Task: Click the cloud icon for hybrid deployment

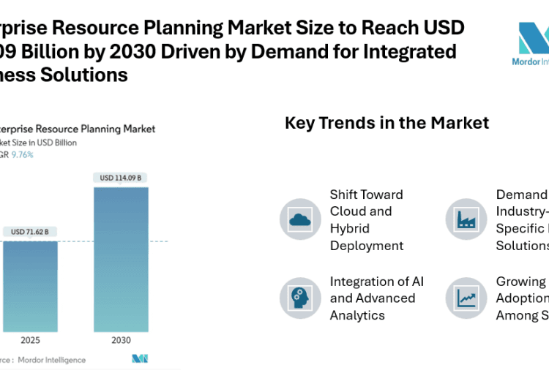Action: [300, 219]
